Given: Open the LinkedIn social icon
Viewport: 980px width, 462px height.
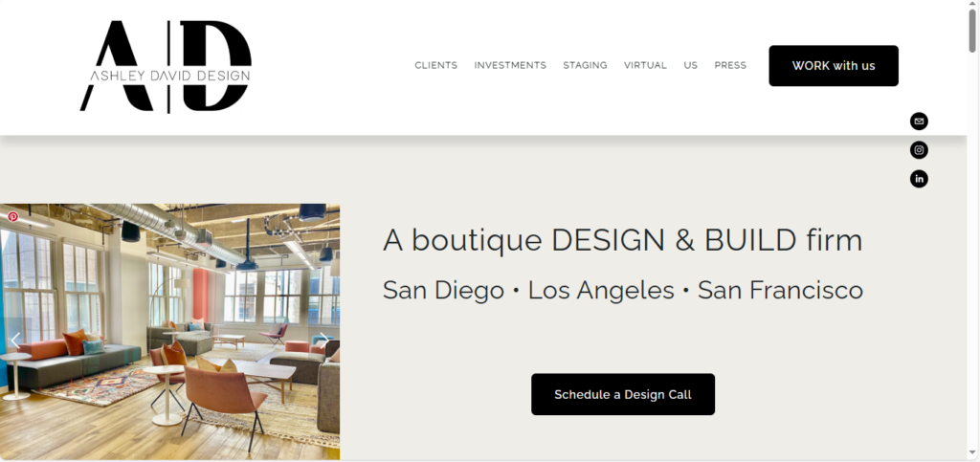Looking at the screenshot, I should click(x=919, y=179).
